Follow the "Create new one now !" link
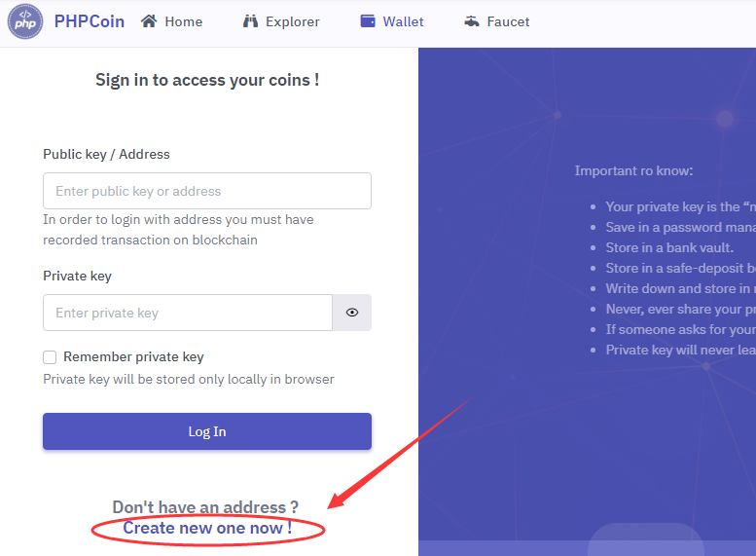This screenshot has width=756, height=556. tap(206, 528)
